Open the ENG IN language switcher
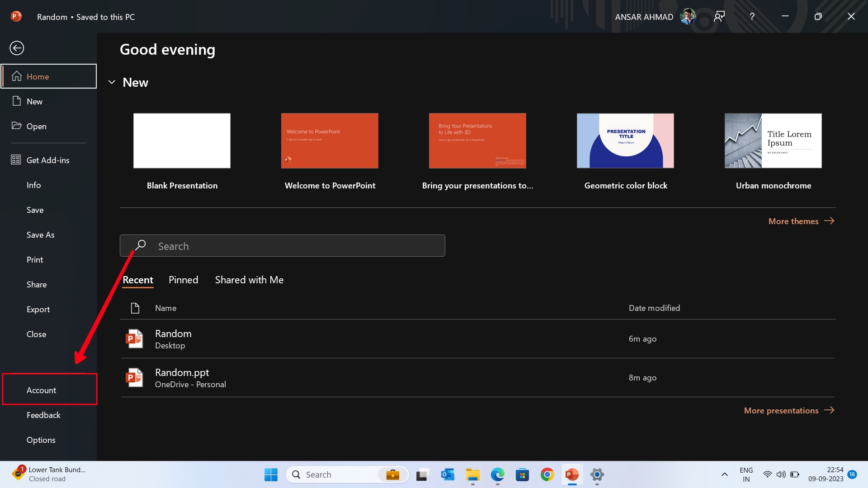 (746, 474)
